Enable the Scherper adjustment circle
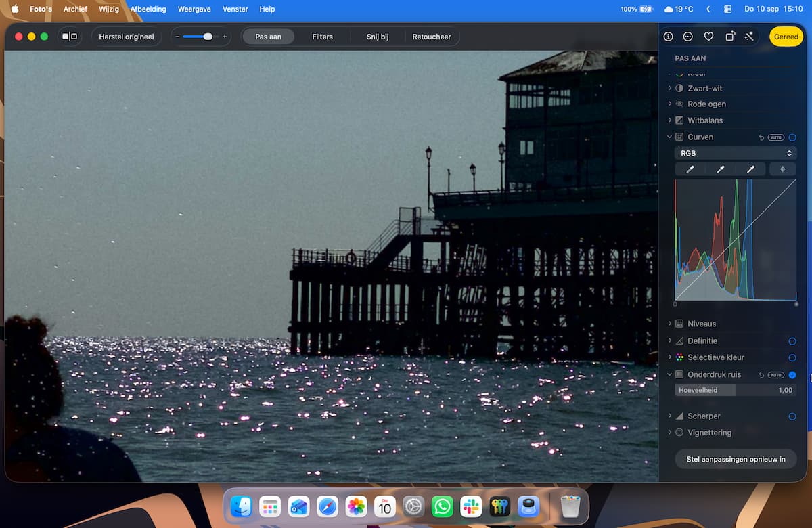This screenshot has width=812, height=528. pyautogui.click(x=792, y=416)
